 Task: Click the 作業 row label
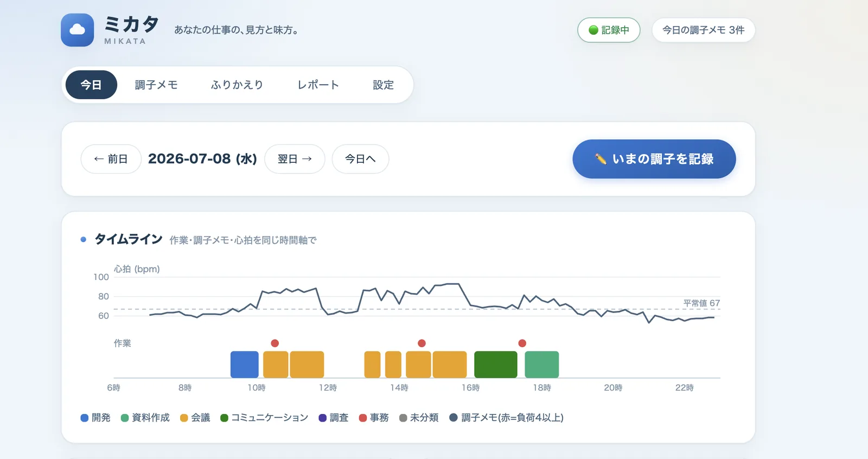pos(123,343)
